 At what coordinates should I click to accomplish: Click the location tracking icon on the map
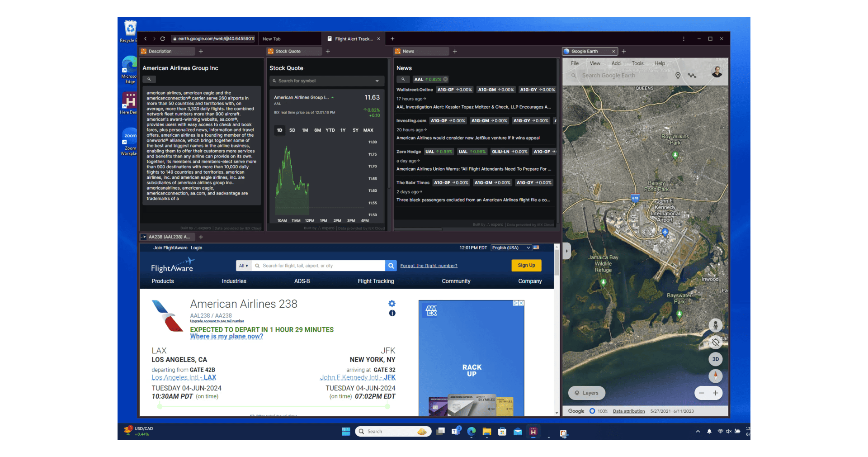click(715, 342)
